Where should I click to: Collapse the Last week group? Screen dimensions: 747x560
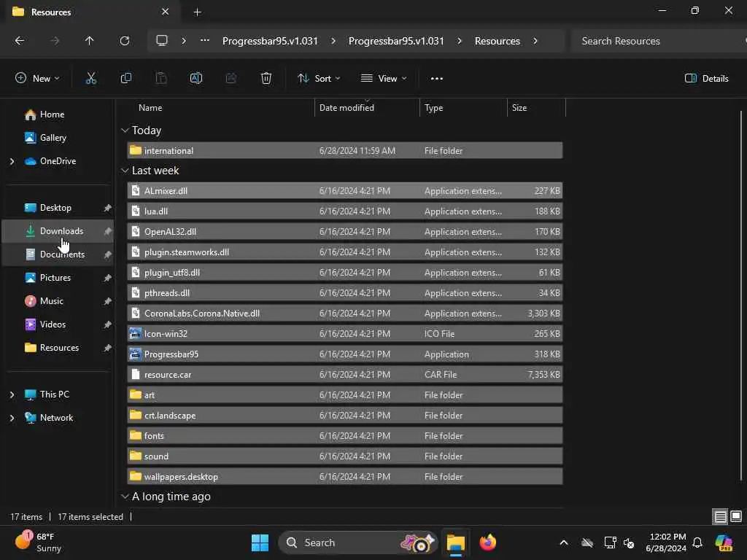coord(125,171)
